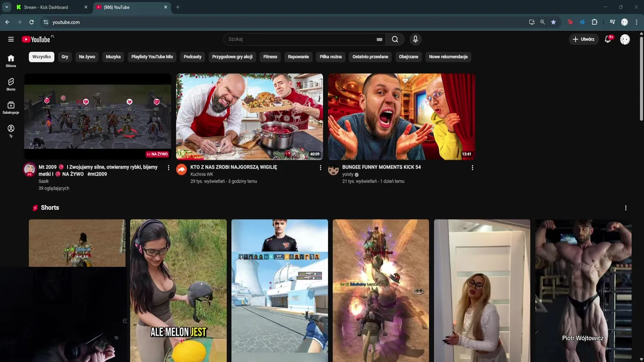Open the KTO Z NAS ZROBI NAJGORSZĄ WIGILIĘ title
Viewport: 644px width, 362px height.
pyautogui.click(x=233, y=167)
